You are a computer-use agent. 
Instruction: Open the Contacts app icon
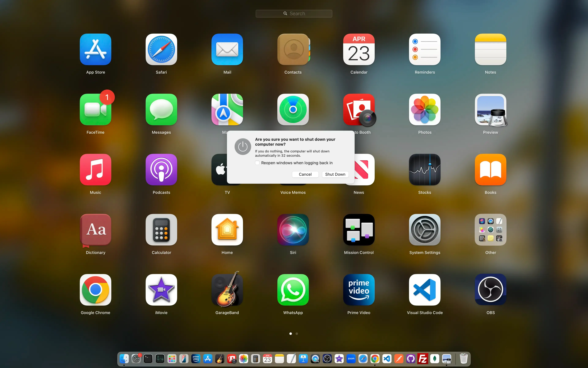tap(293, 49)
